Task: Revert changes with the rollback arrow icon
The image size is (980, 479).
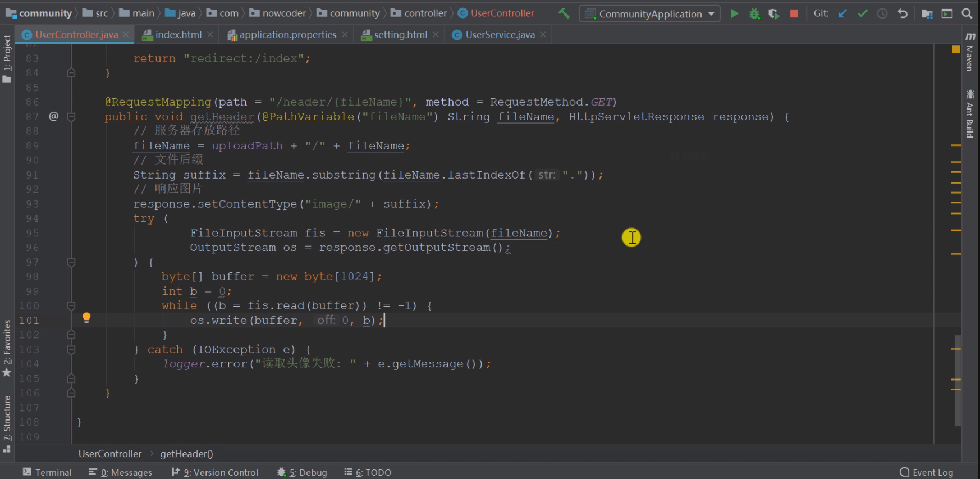Action: pyautogui.click(x=903, y=13)
